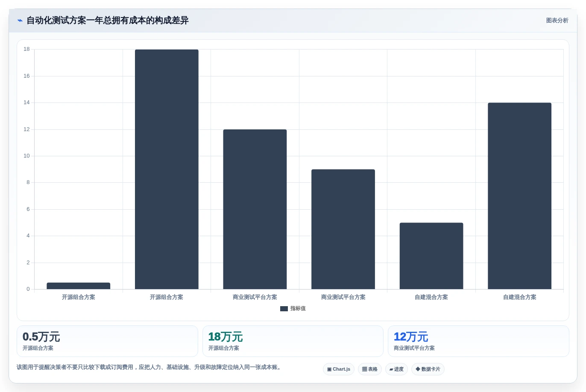The image size is (586, 392).
Task: Click the y-axis label 10
Action: 27,156
